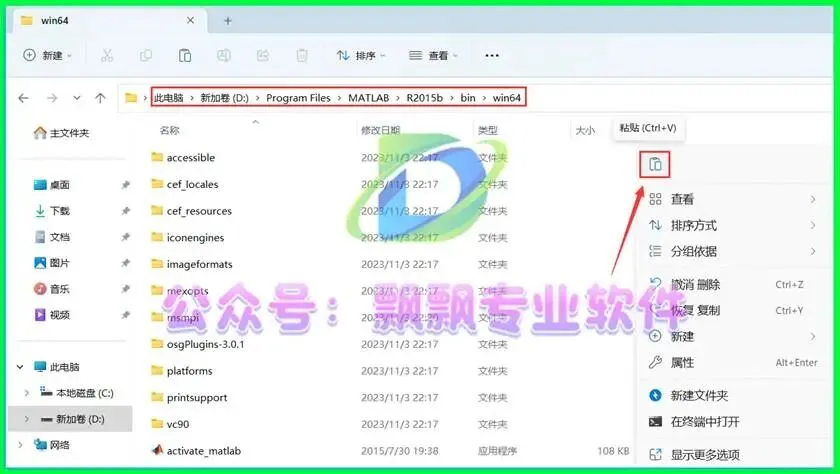This screenshot has width=840, height=474.
Task: Open the Sort (排序) dropdown
Action: [361, 55]
